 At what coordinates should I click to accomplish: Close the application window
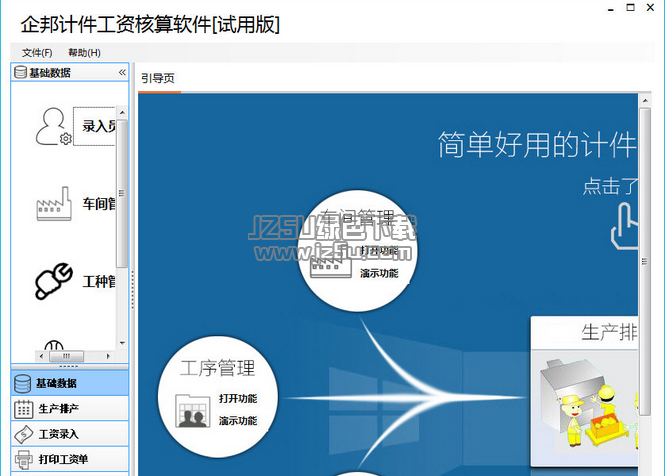tap(650, 8)
